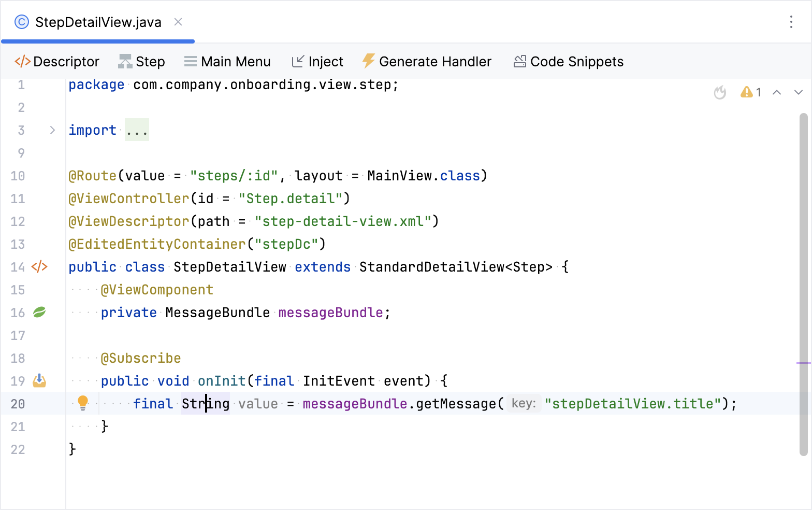Open the Descriptor toolbar action
Viewport: 812px width, 510px height.
click(x=57, y=62)
